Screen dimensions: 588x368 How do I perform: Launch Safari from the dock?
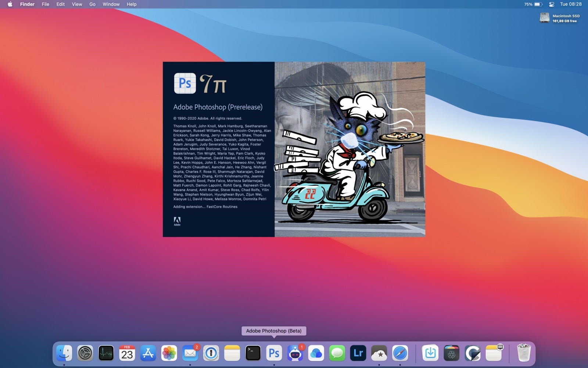[x=400, y=353]
